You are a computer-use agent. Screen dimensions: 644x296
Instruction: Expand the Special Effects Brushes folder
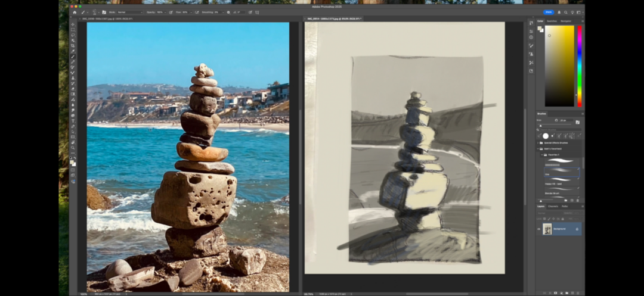click(538, 143)
